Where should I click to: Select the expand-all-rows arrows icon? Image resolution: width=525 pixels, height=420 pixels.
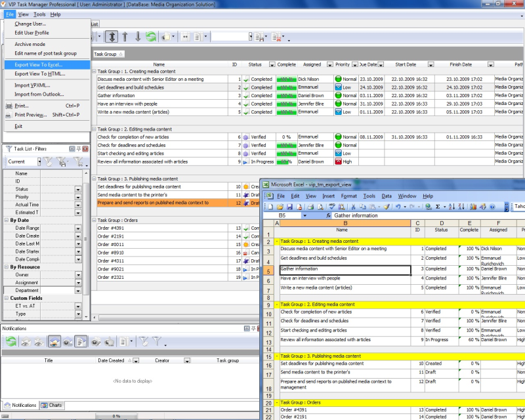point(112,37)
